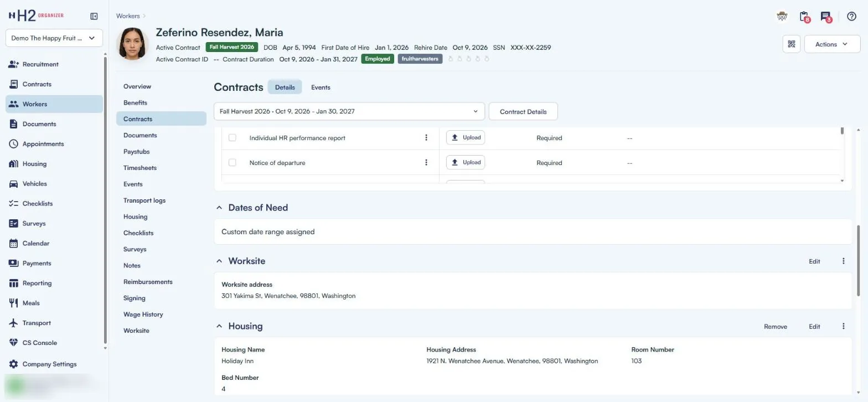Open the QR code button

791,44
